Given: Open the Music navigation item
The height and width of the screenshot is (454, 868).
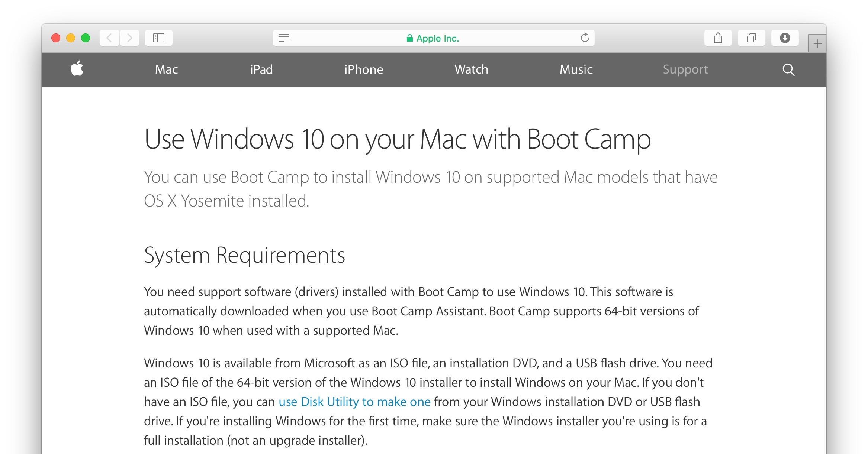Looking at the screenshot, I should click(x=576, y=69).
